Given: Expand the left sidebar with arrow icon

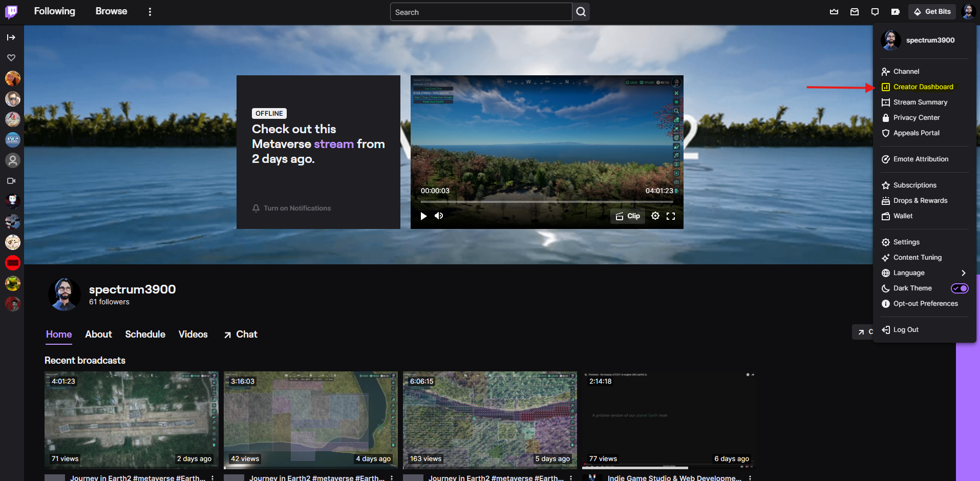Looking at the screenshot, I should coord(11,37).
